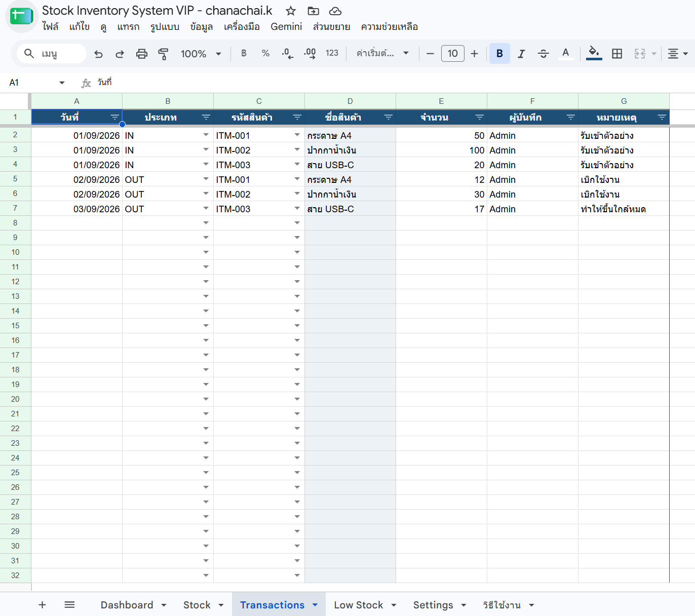Click the undo arrow icon
This screenshot has height=616, width=695.
[98, 54]
